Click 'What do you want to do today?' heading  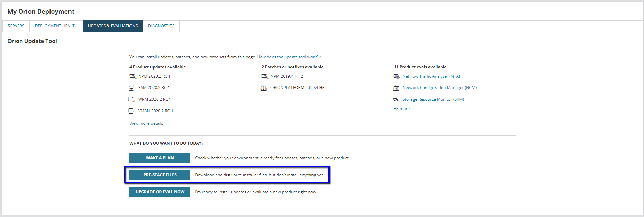(166, 143)
